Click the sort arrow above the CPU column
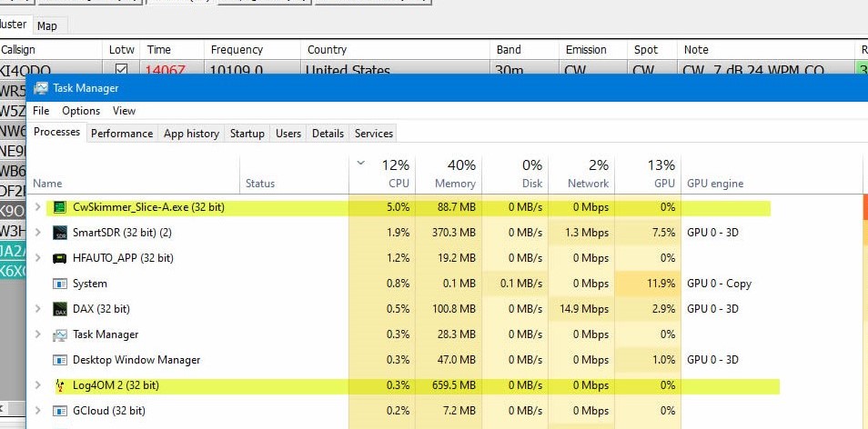The width and height of the screenshot is (868, 429). click(361, 163)
